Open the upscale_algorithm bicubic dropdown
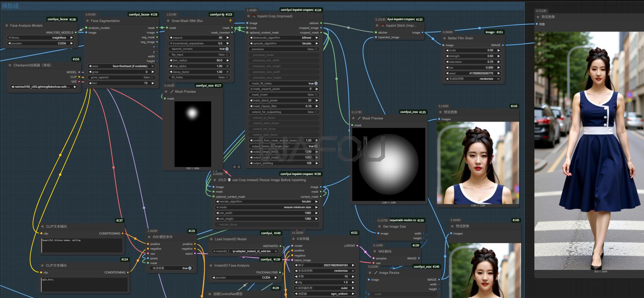 (x=284, y=43)
